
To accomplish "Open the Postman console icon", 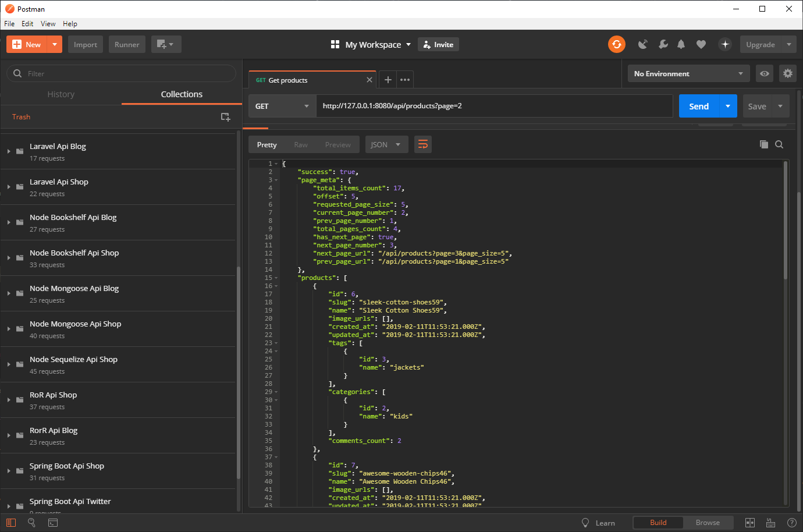I will (53, 523).
